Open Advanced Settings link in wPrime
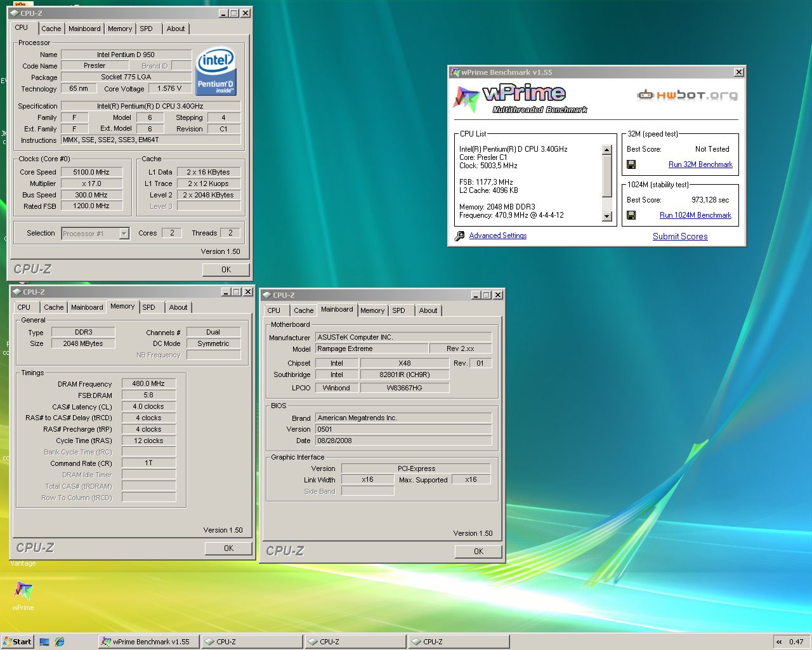 (498, 235)
